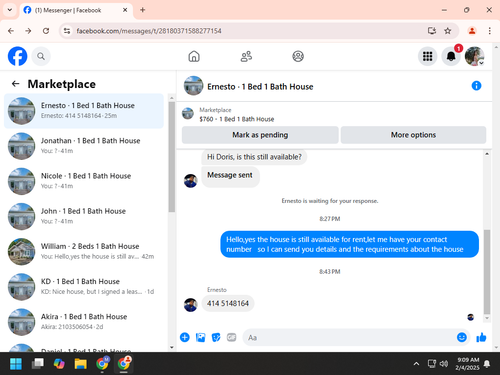Open Ernesto chat in list
Viewport: 500px width, 375px height.
pos(84,111)
